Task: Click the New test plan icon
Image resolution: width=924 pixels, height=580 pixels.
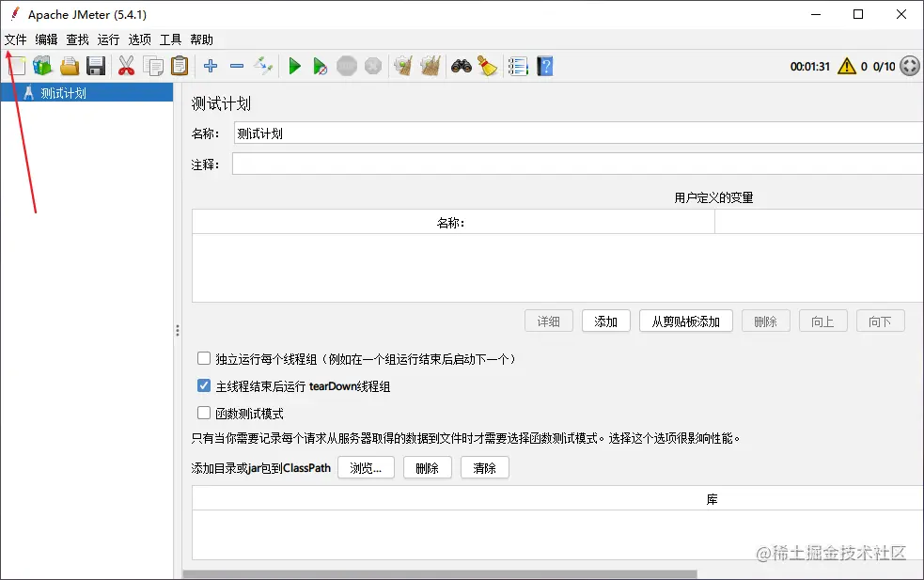Action: coord(17,66)
